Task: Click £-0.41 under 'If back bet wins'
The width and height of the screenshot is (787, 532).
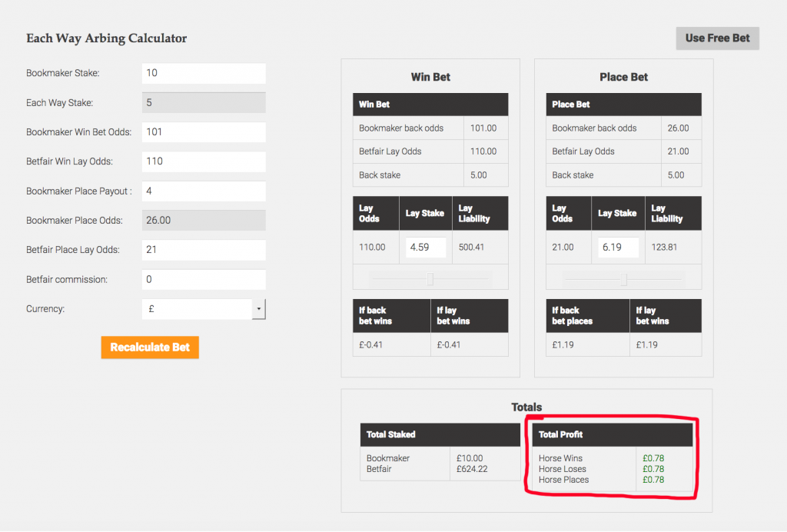Action: tap(371, 344)
